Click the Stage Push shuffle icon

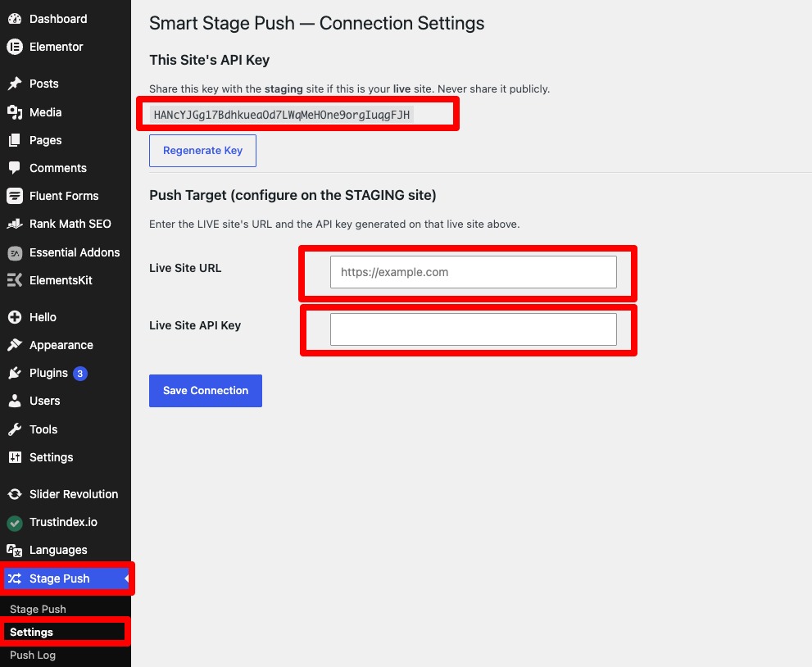click(15, 579)
